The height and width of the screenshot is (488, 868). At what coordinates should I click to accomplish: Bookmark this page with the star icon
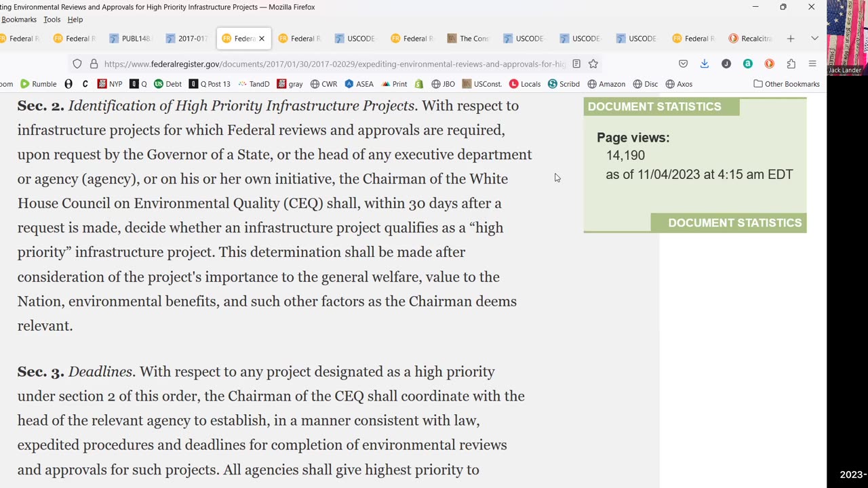pyautogui.click(x=593, y=64)
